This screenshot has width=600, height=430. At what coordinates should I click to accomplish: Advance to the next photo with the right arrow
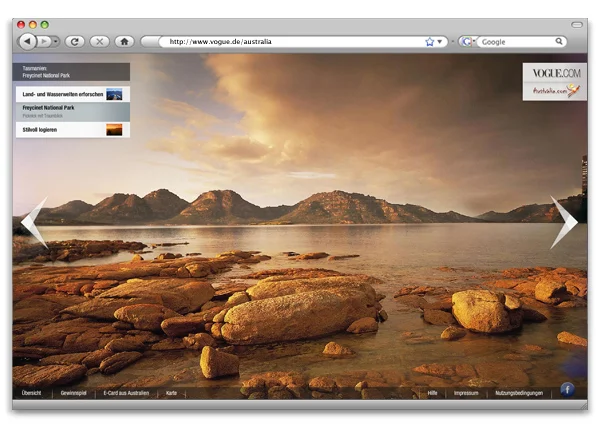click(x=563, y=222)
